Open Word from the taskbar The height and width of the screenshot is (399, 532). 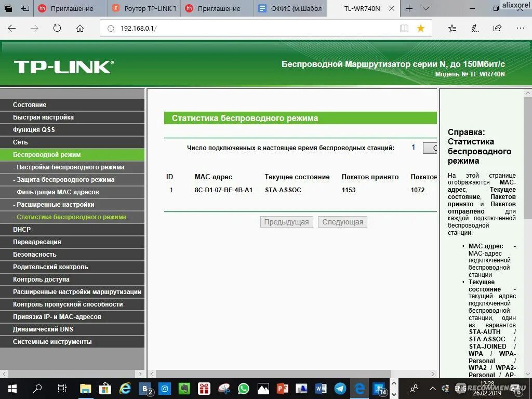(x=320, y=389)
